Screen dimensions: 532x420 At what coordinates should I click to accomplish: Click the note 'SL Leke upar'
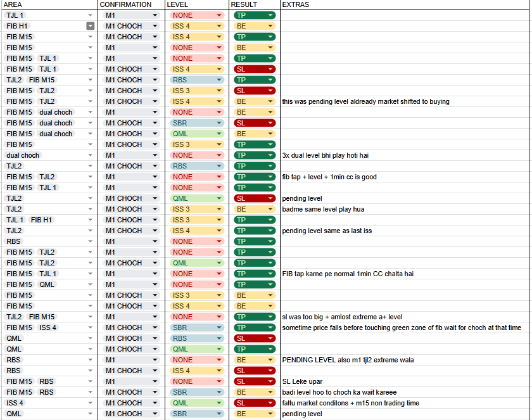pos(302,381)
